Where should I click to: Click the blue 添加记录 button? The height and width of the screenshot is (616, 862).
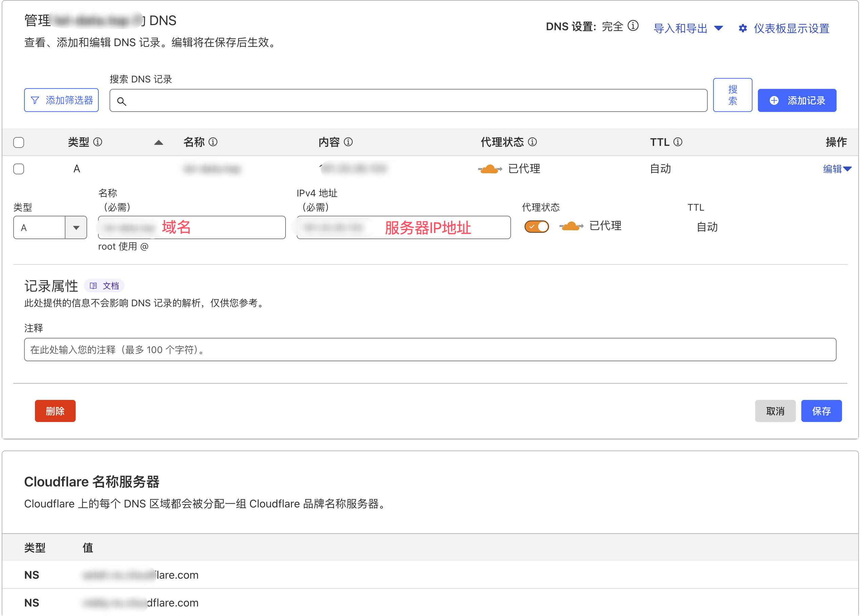point(797,100)
